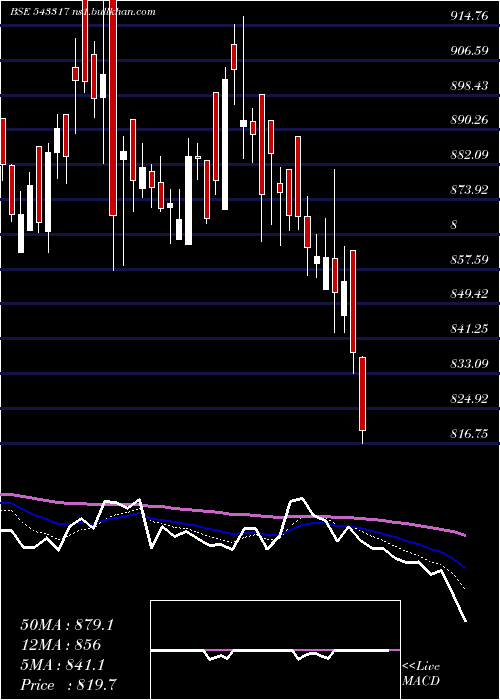
Task: Click the 12MA : 856 value
Action: pos(61,645)
